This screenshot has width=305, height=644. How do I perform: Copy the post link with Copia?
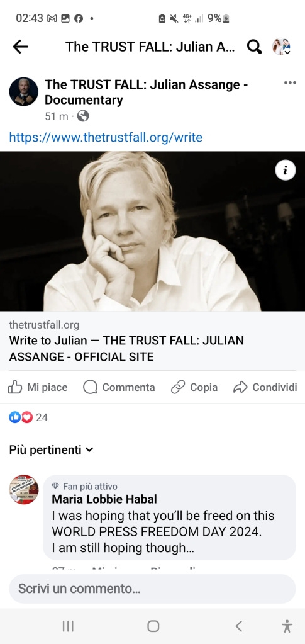click(x=194, y=387)
